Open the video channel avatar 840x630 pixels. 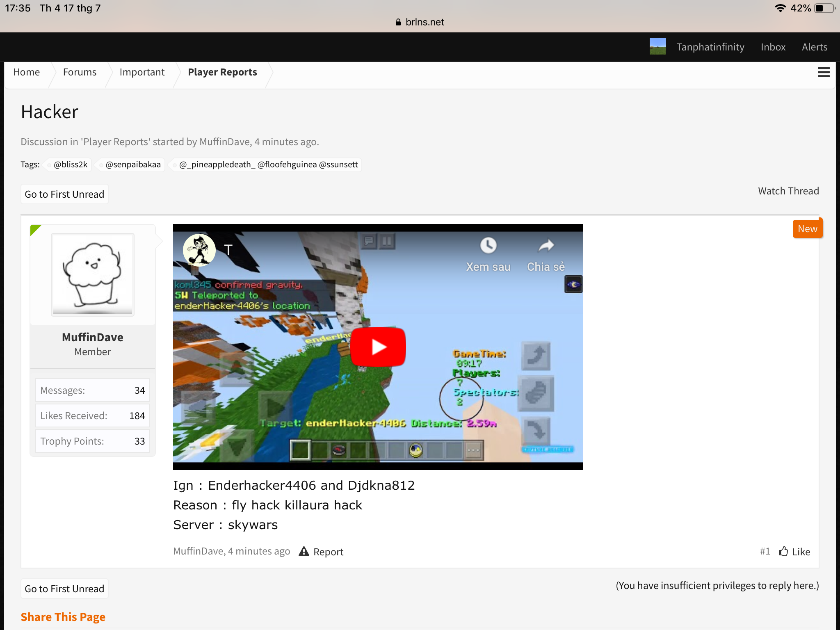(x=199, y=250)
